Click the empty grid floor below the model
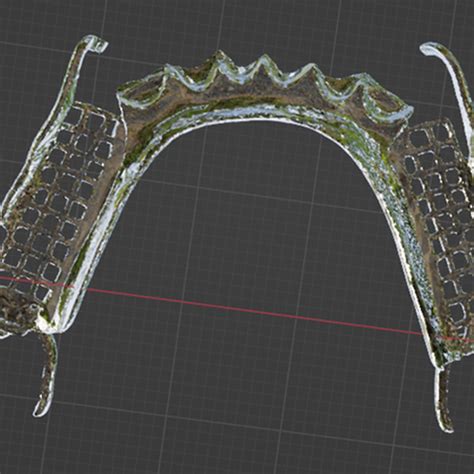This screenshot has width=474, height=474. 233,417
